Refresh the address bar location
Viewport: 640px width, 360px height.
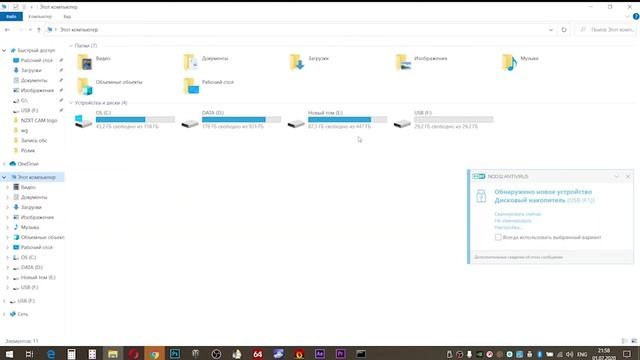[x=564, y=30]
